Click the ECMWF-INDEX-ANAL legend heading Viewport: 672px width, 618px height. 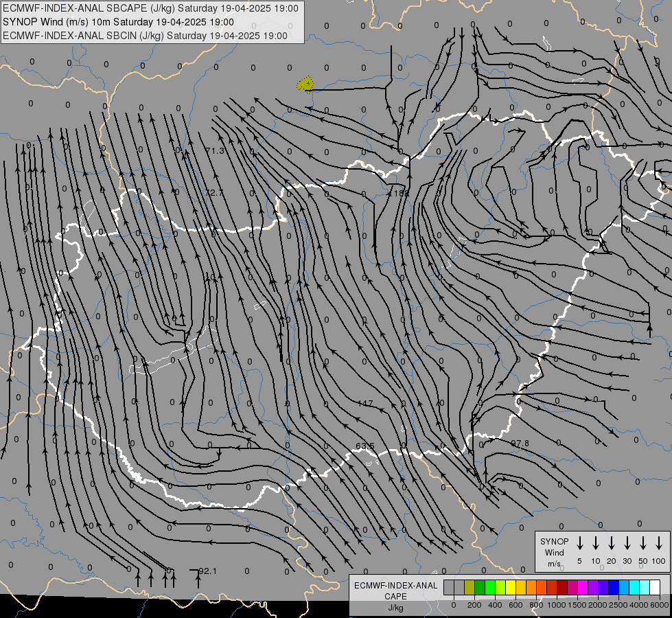[395, 586]
